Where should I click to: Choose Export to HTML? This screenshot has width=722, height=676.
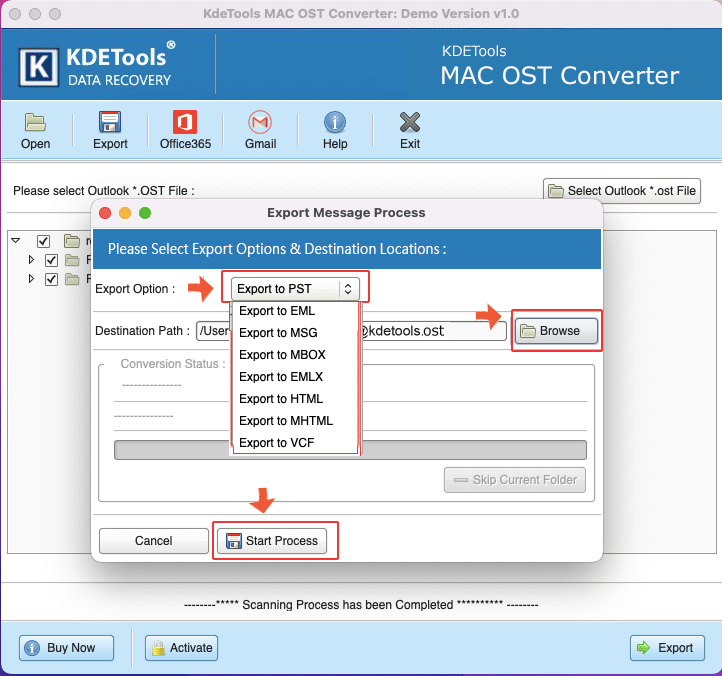point(281,399)
